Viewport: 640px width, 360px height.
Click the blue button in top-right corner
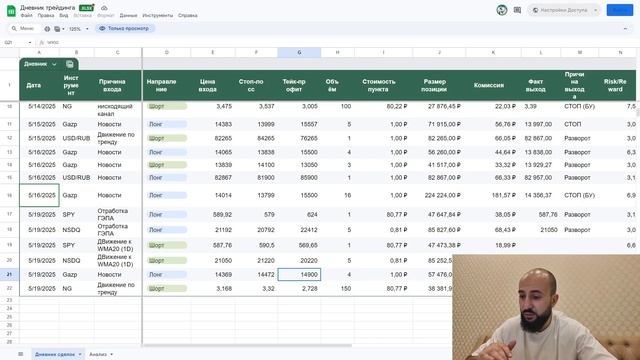click(x=620, y=10)
